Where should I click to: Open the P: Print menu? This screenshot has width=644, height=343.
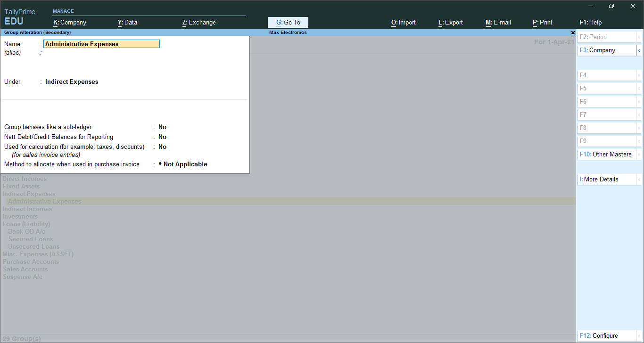click(x=543, y=22)
